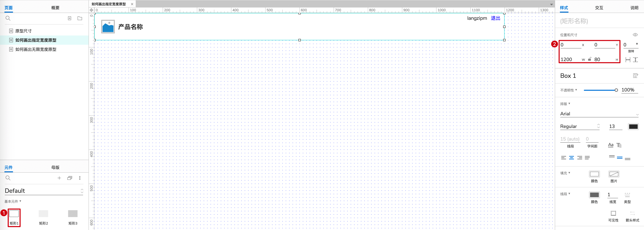Toggle widget visibility eye icon
Image resolution: width=644 pixels, height=230 pixels.
pos(635,35)
